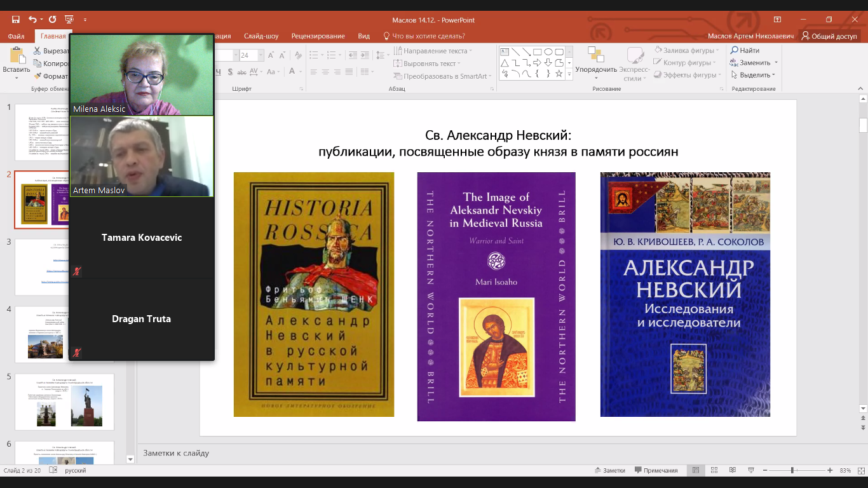Click the Общий доступ share button
The width and height of the screenshot is (868, 488).
coord(829,36)
